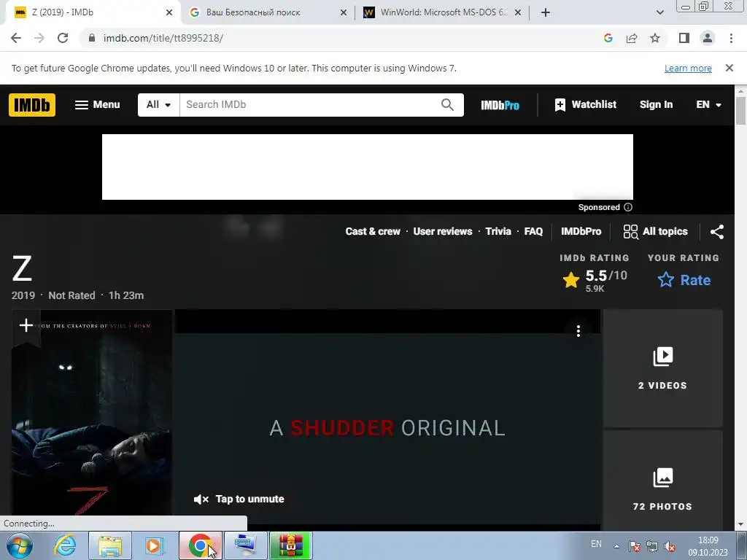
Task: Show hidden tray icons arrow
Action: [616, 546]
